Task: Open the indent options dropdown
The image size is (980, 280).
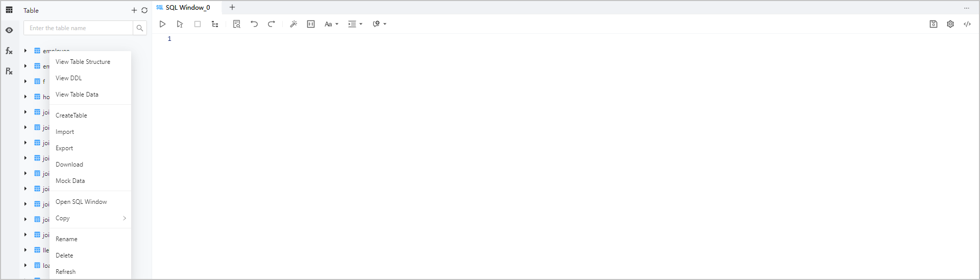Action: coord(355,24)
